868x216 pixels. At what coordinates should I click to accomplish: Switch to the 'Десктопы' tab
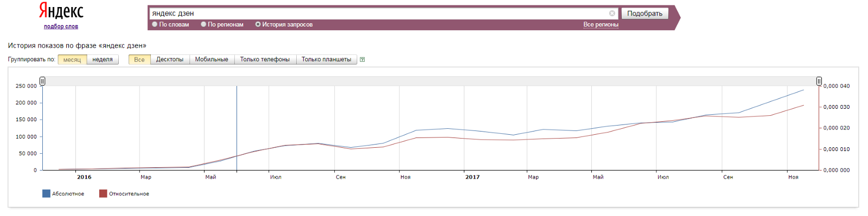click(170, 60)
